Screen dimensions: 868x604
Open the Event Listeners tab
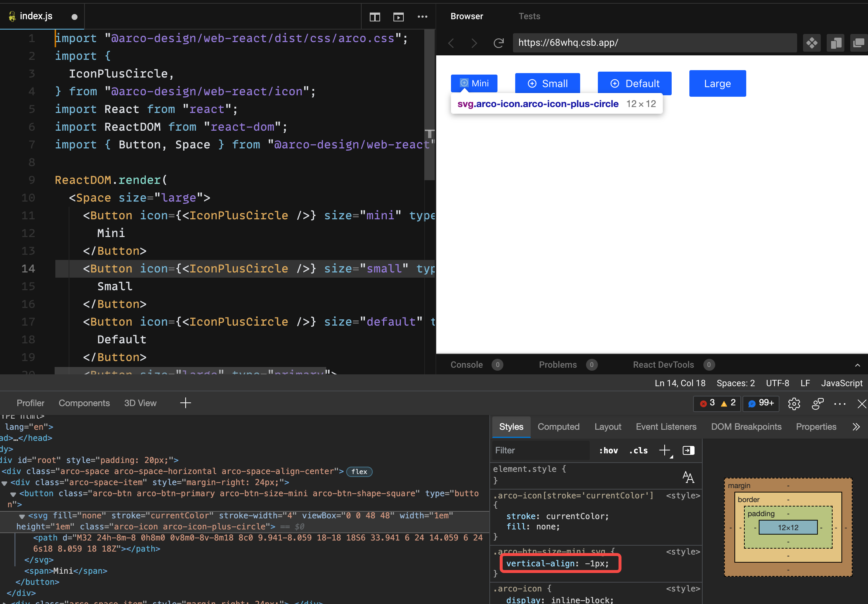click(x=666, y=427)
